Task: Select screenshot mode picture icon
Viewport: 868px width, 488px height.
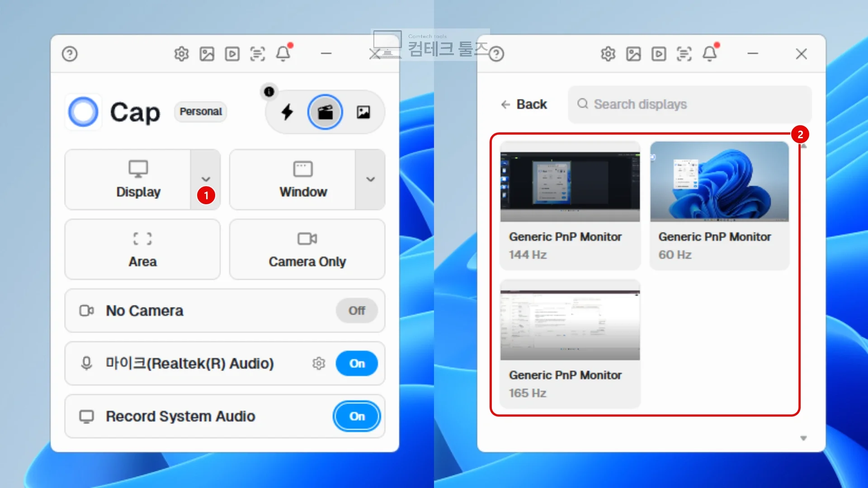Action: point(363,112)
